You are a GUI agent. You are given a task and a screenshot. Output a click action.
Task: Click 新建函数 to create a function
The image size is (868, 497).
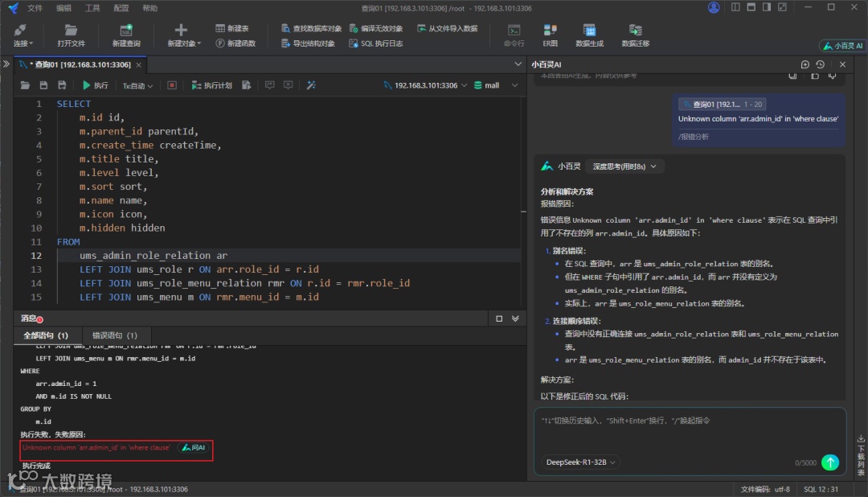[235, 43]
